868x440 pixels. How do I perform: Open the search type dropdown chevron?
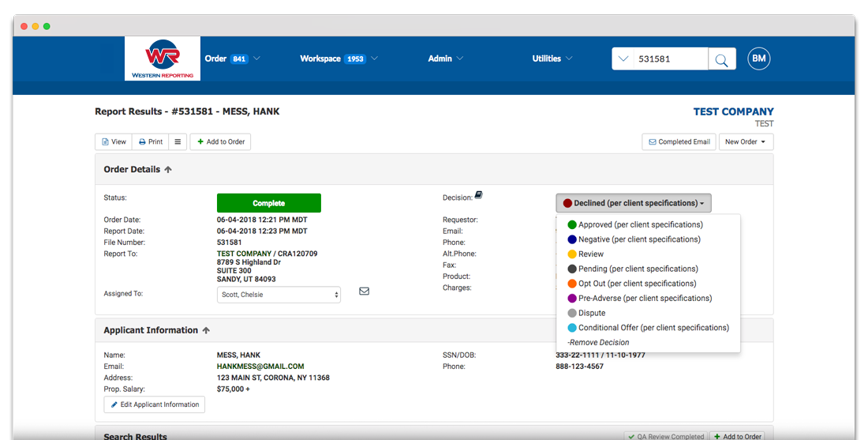[623, 58]
